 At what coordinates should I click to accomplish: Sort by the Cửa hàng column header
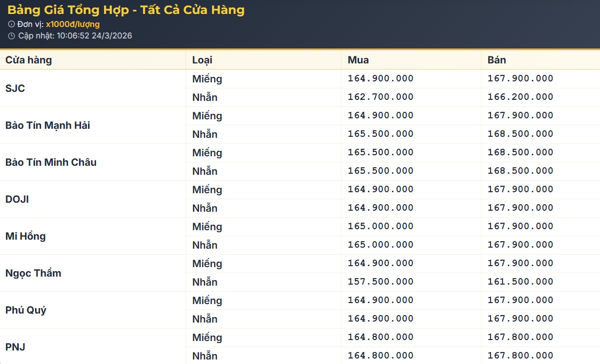coord(28,60)
